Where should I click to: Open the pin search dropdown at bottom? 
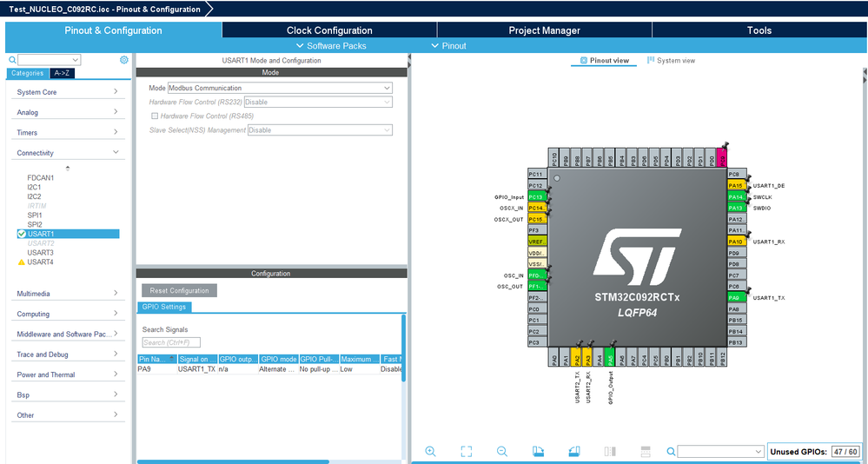(x=759, y=452)
